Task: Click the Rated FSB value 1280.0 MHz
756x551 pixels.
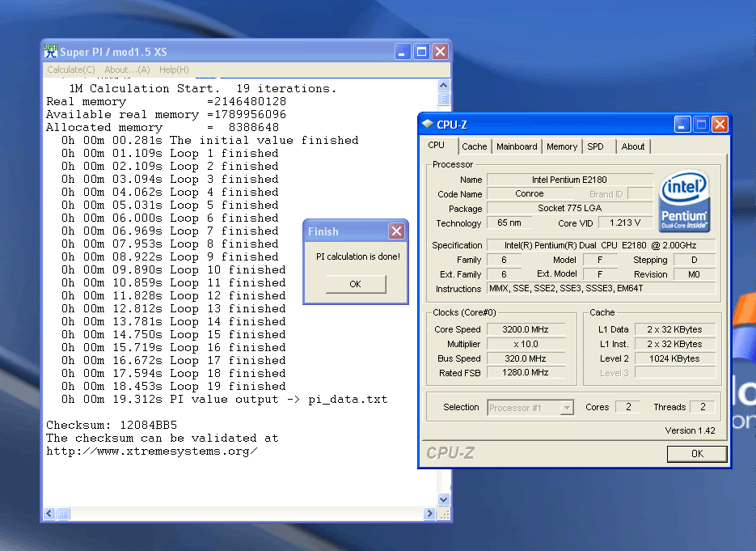Action: click(526, 372)
